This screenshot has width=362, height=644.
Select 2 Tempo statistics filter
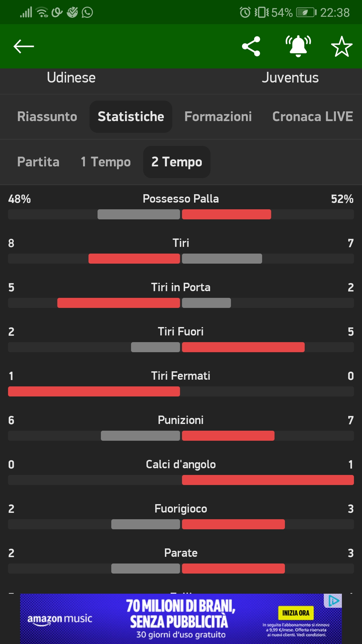[x=177, y=162]
